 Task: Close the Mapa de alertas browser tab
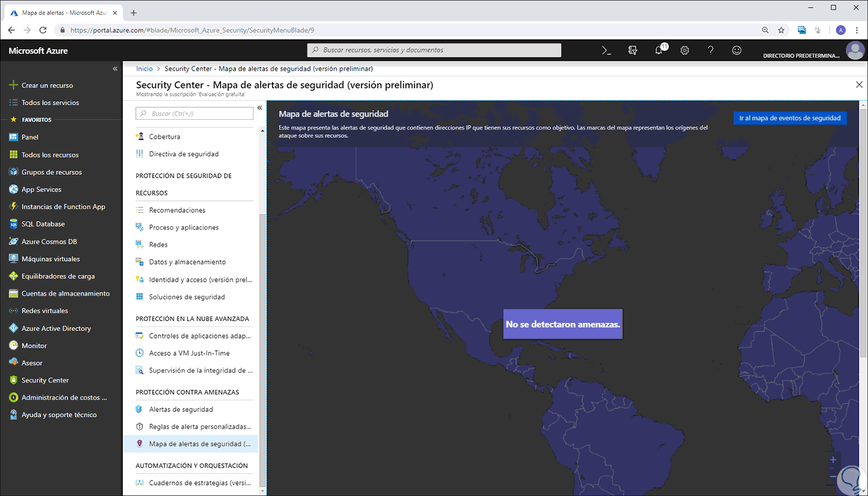point(115,13)
